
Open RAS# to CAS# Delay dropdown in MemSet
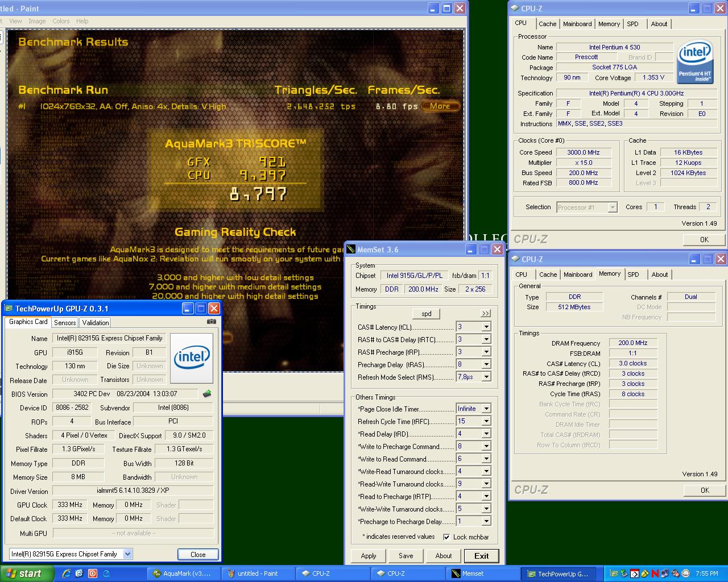(486, 339)
